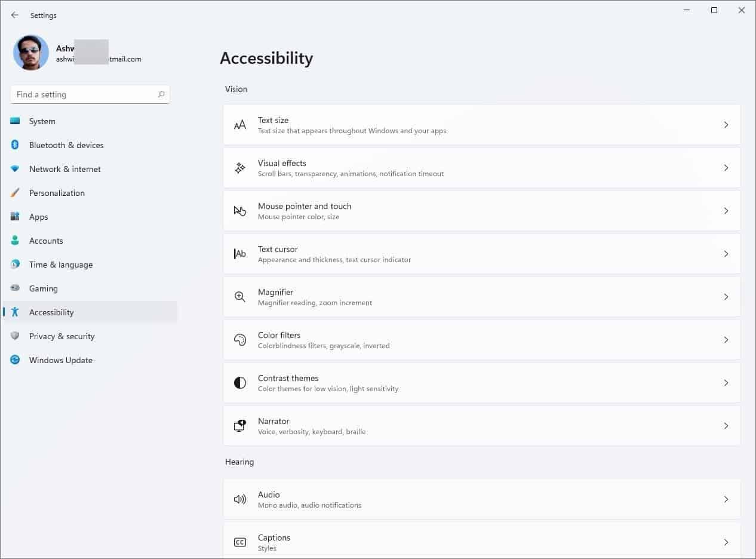This screenshot has width=756, height=559.
Task: Click the Narrator icon
Action: coord(239,426)
